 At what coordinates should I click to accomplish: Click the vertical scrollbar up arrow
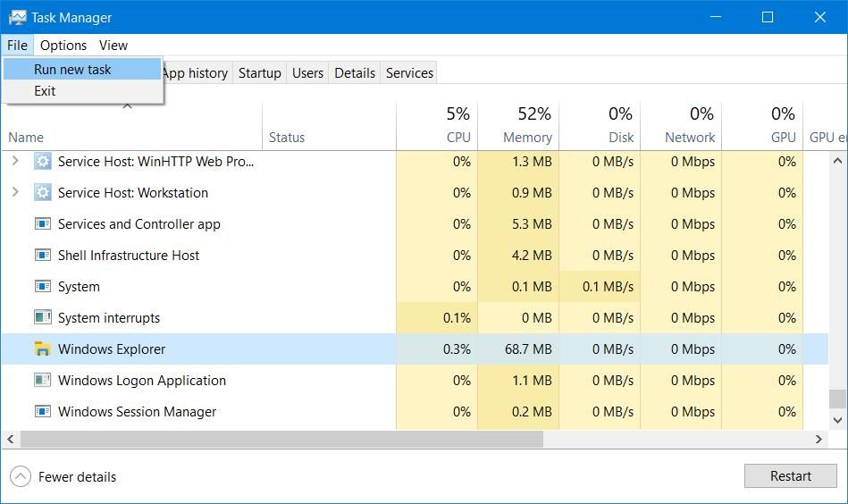coord(838,161)
